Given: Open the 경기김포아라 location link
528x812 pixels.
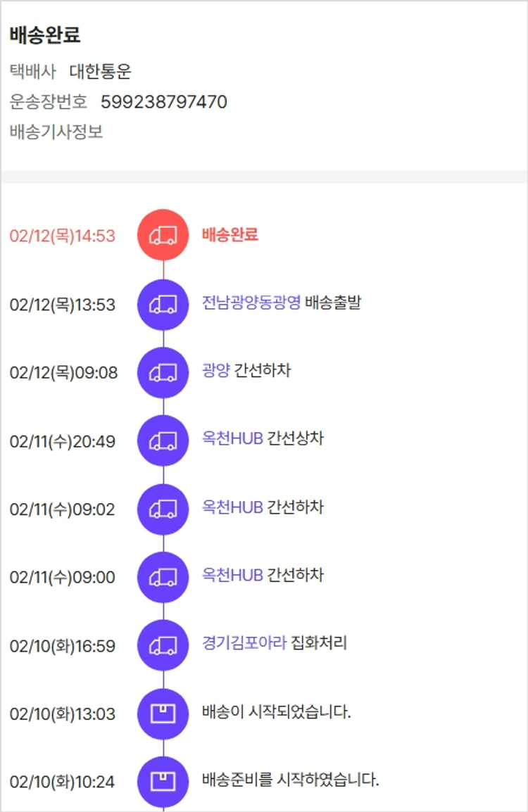Looking at the screenshot, I should (x=244, y=643).
